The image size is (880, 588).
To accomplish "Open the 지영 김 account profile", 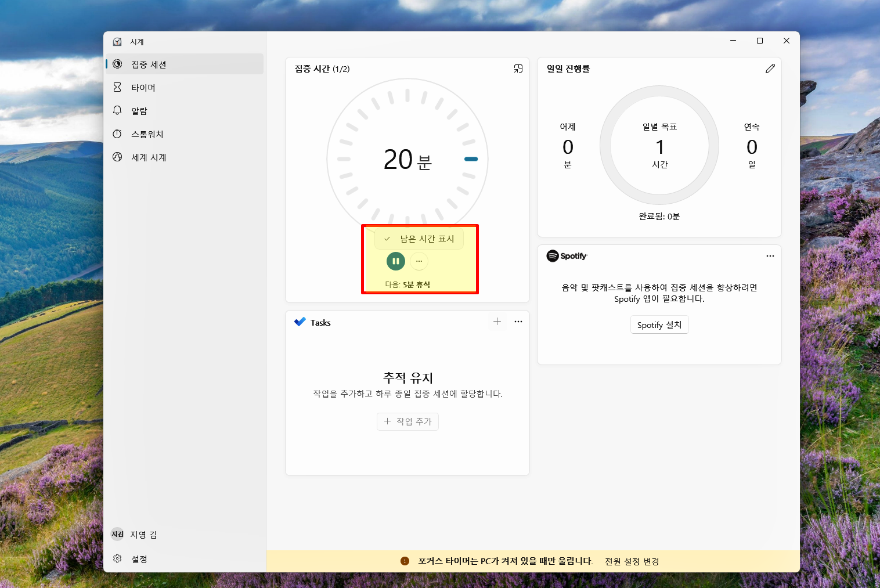I will pos(185,534).
